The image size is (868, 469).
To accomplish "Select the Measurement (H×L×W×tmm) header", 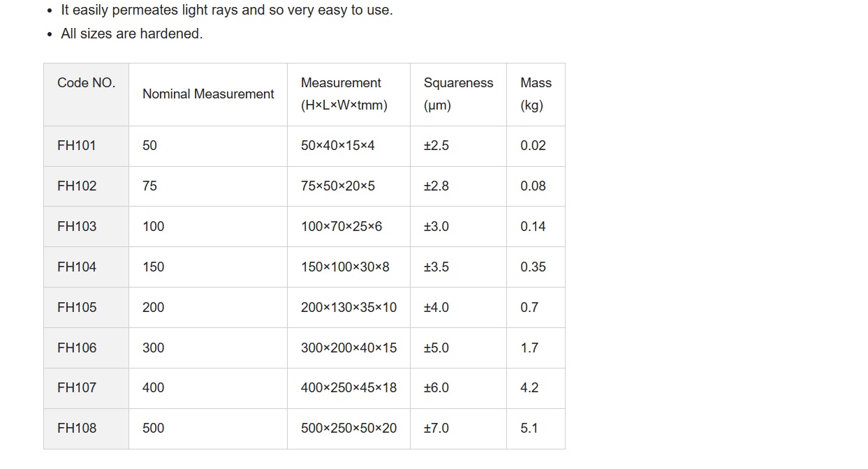I will 348,94.
